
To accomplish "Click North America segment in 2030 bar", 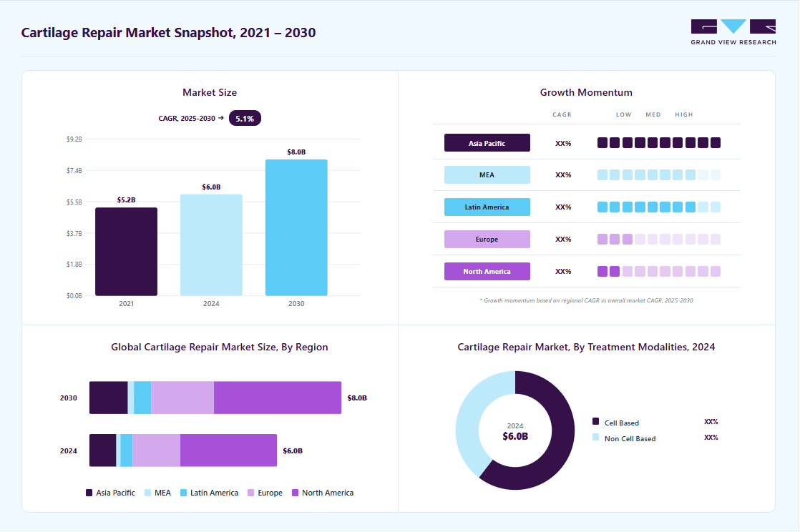I will pos(278,398).
